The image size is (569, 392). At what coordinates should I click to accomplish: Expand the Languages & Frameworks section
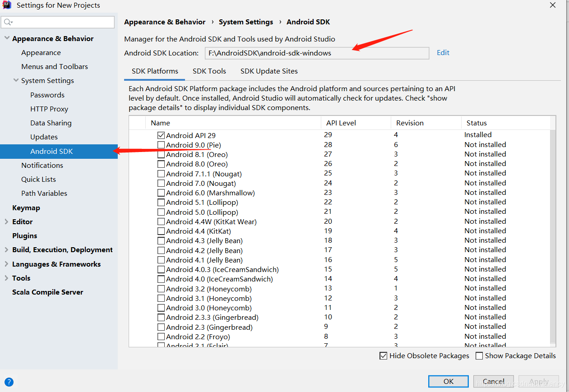[6, 264]
